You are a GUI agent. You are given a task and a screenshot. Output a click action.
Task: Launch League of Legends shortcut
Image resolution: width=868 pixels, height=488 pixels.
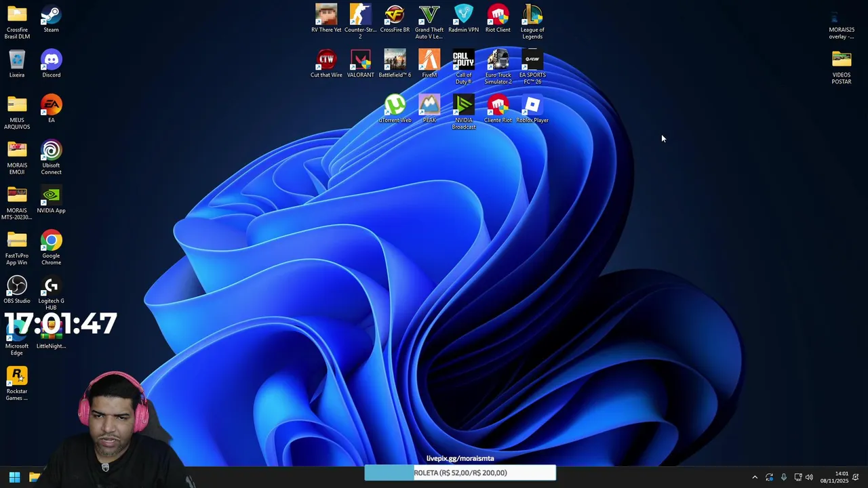(532, 22)
